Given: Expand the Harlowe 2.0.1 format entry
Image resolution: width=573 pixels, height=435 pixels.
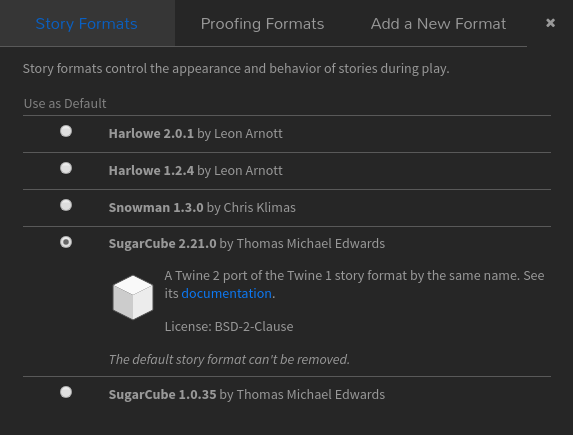Looking at the screenshot, I should coord(196,134).
